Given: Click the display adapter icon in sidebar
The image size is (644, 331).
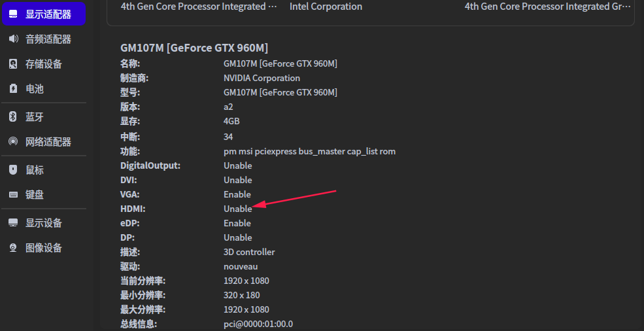Looking at the screenshot, I should point(13,14).
